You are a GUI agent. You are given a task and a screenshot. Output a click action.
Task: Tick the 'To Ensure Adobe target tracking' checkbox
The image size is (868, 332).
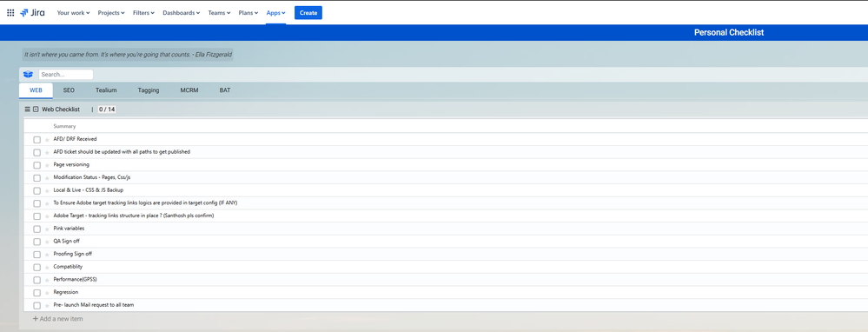tap(37, 203)
